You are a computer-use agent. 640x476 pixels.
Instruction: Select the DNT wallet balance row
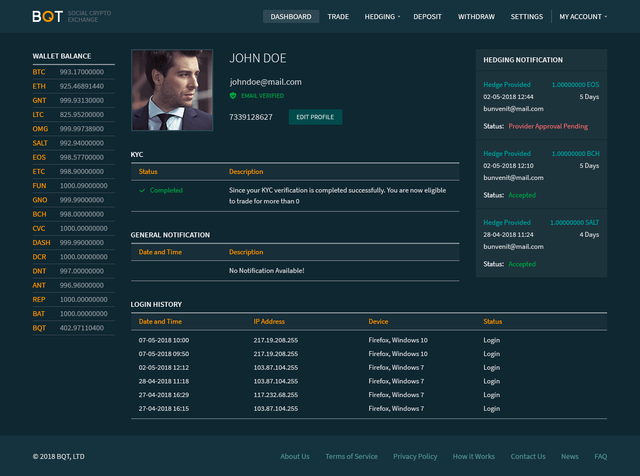[73, 271]
